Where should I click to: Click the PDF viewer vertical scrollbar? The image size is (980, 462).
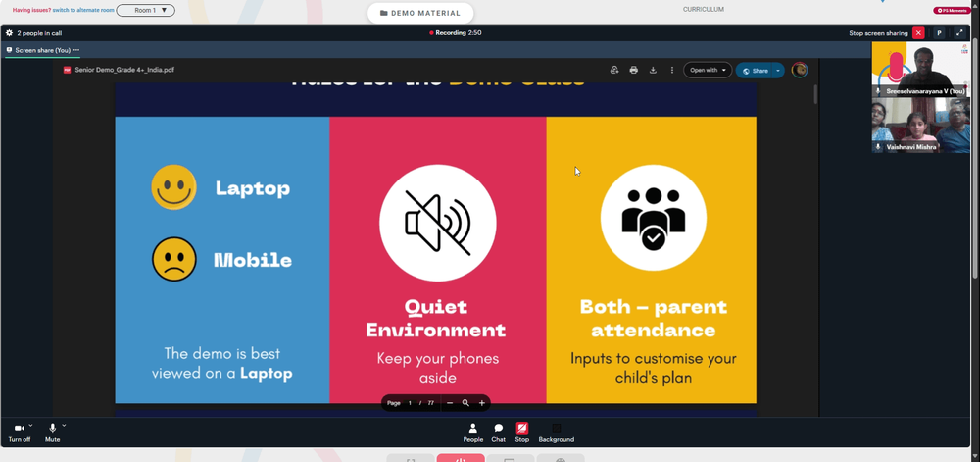[815, 94]
